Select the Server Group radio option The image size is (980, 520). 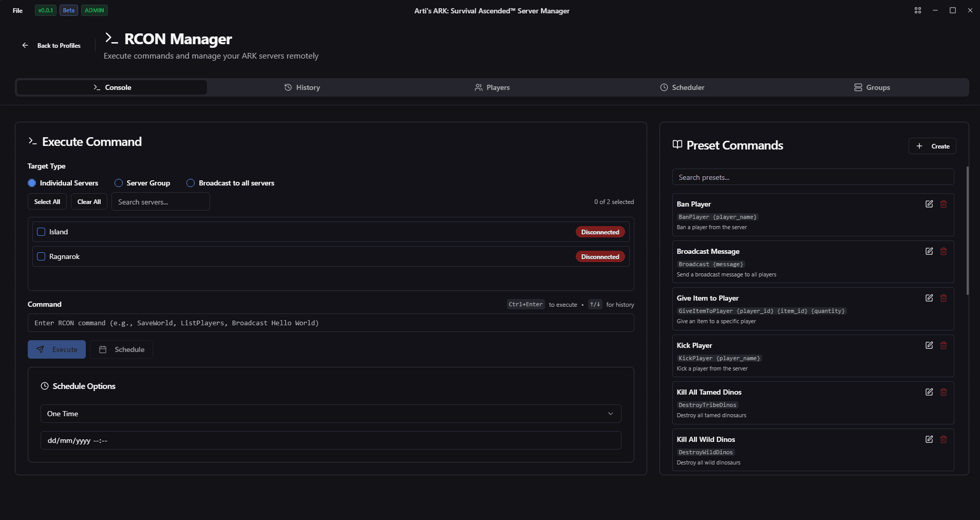tap(119, 183)
